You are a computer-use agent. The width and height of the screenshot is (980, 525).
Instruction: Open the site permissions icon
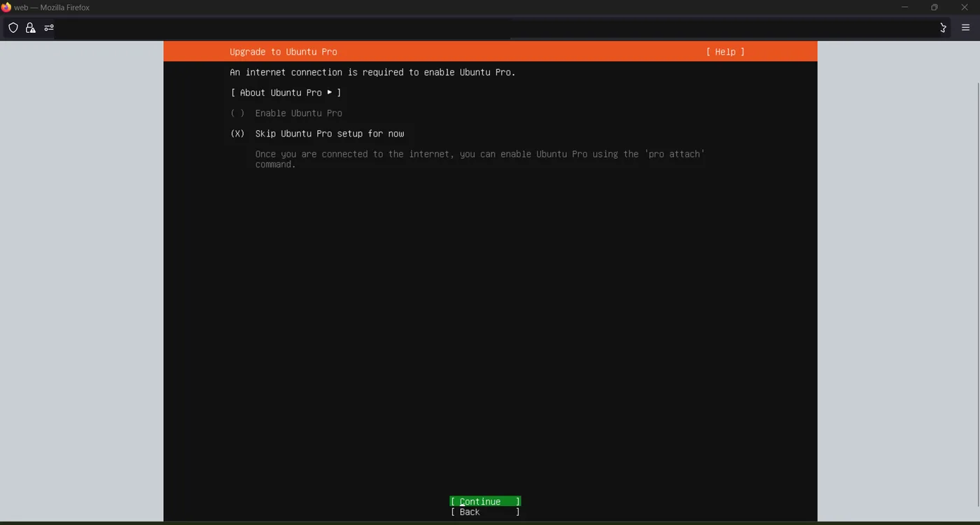49,28
